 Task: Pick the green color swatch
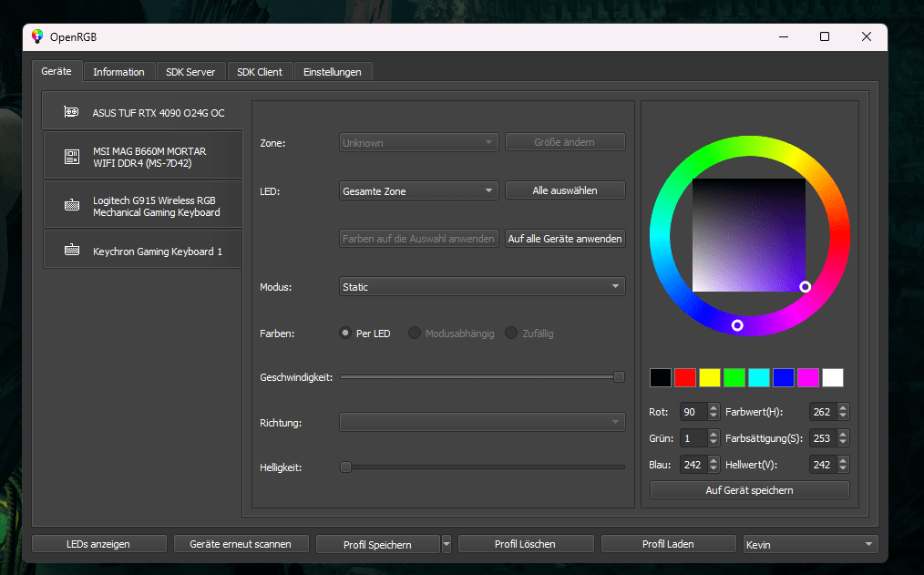pos(734,377)
